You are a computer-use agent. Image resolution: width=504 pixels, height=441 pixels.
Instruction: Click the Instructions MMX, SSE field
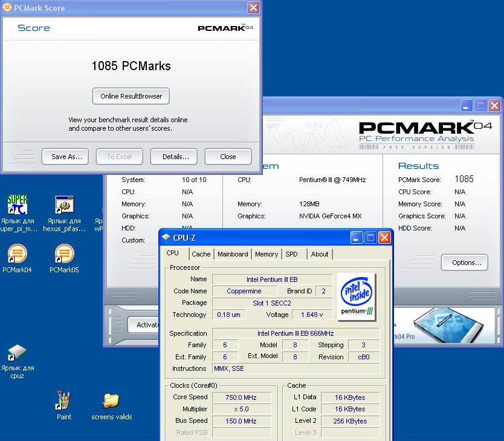(296, 368)
